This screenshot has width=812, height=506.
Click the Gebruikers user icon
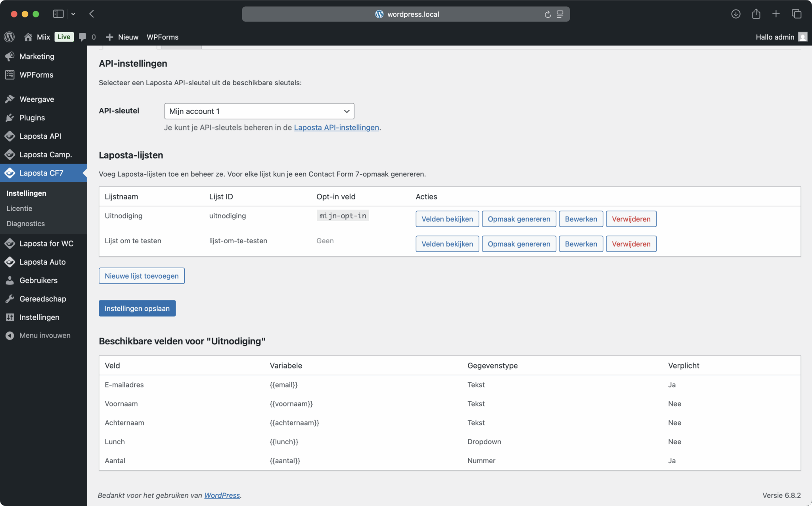tap(10, 280)
